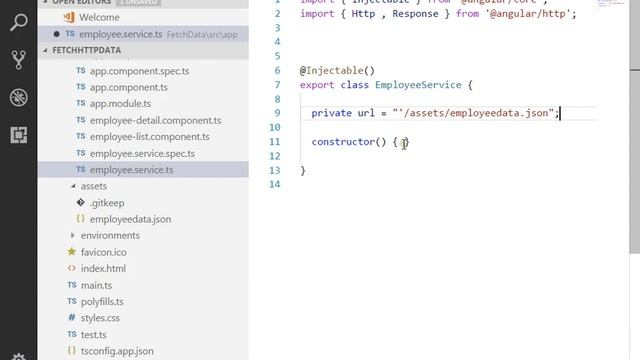
Task: Click the Response import identifier
Action: pos(416,13)
